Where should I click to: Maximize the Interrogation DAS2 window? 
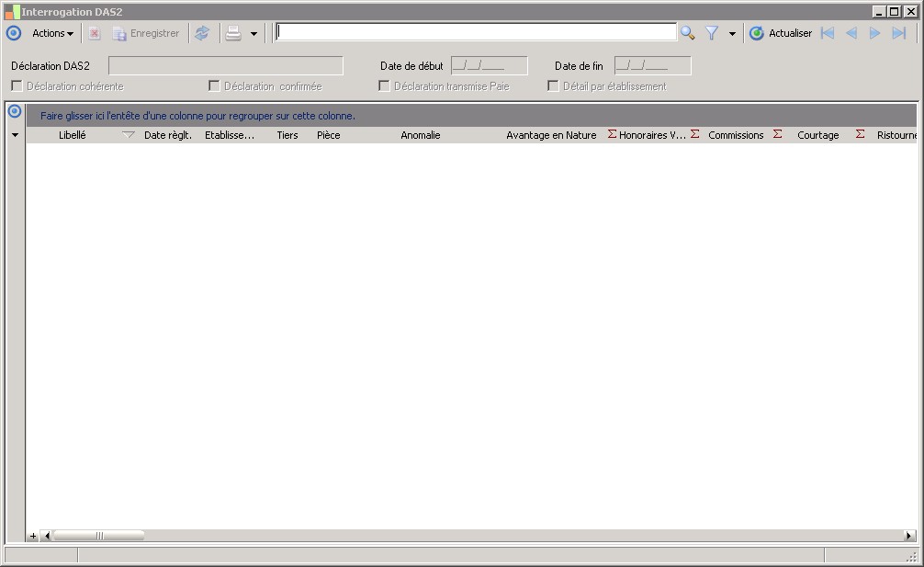tap(895, 11)
